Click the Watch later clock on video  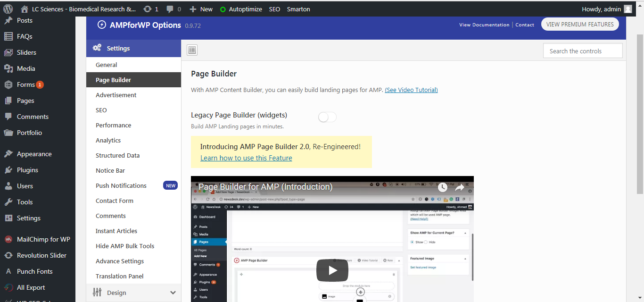[442, 187]
